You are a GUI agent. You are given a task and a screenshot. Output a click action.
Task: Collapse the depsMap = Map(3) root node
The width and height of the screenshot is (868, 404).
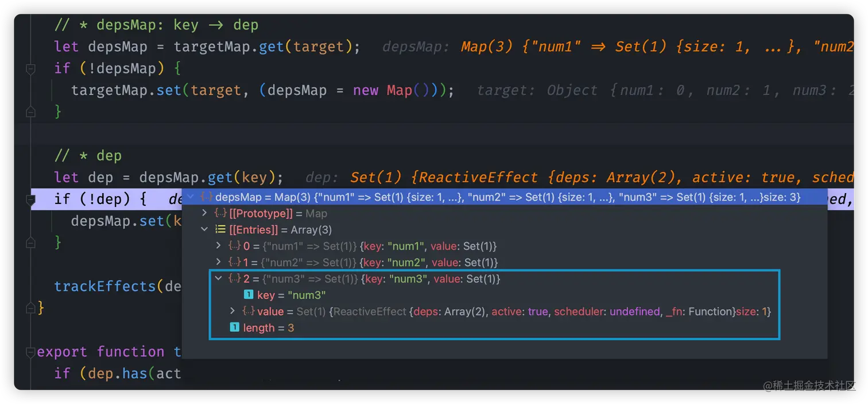click(190, 197)
